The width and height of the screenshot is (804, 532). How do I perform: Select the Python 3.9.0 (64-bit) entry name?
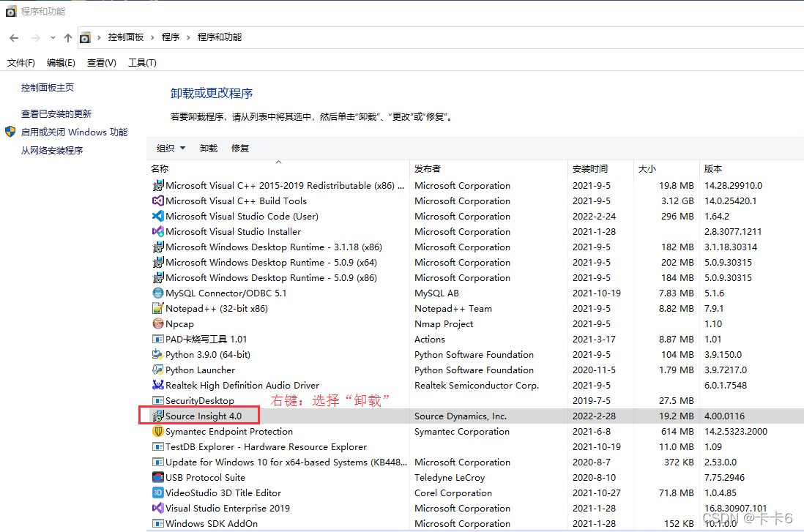coord(208,355)
